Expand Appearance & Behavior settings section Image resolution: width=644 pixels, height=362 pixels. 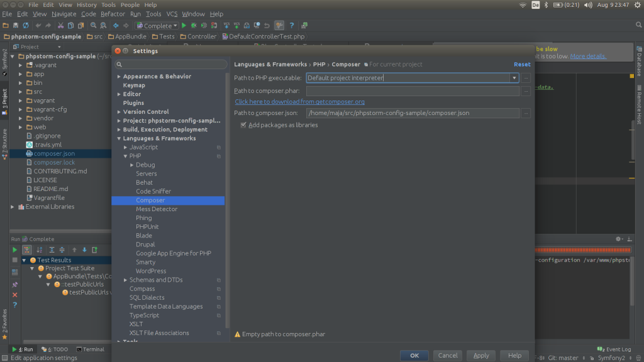119,76
